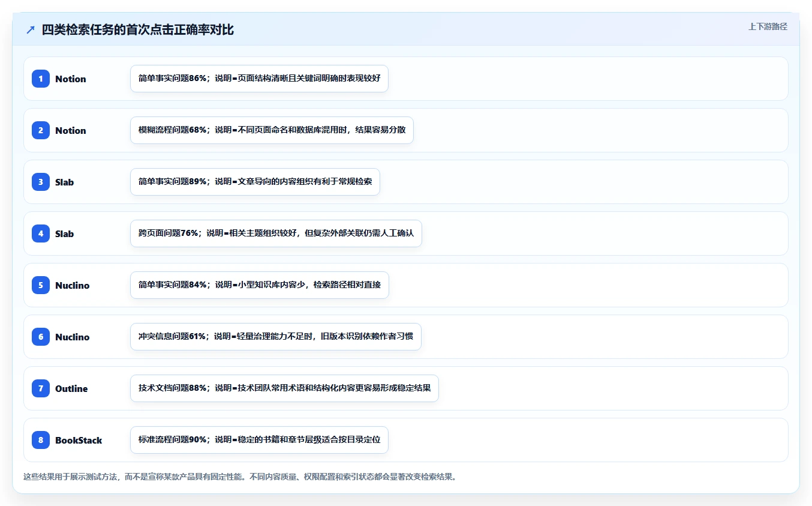Select the Notion label in row 2

point(71,130)
